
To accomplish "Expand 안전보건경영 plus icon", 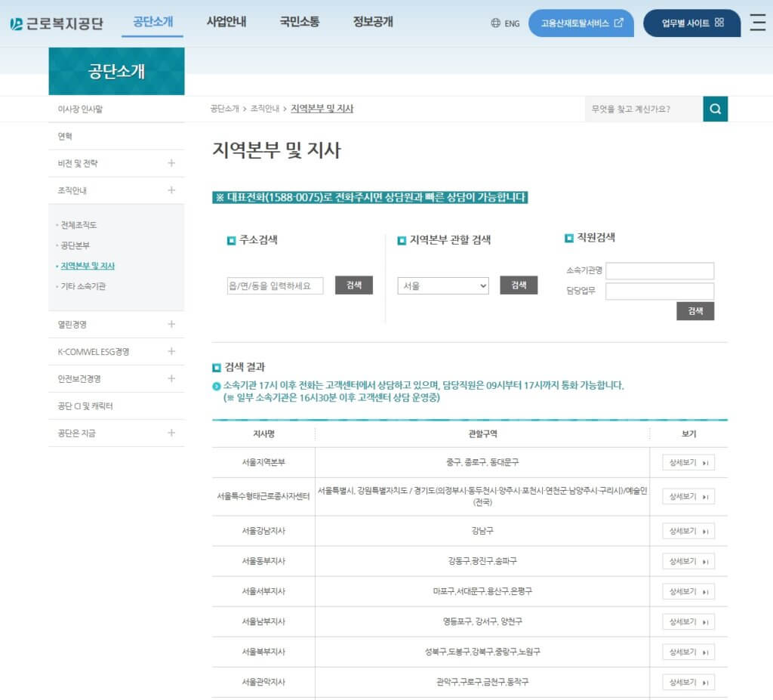I will (x=171, y=378).
